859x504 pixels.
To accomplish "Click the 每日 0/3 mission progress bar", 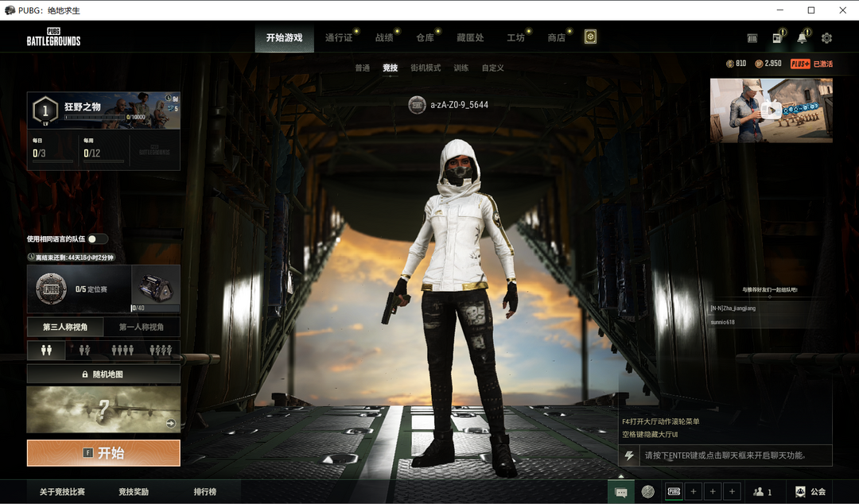I will (52, 161).
